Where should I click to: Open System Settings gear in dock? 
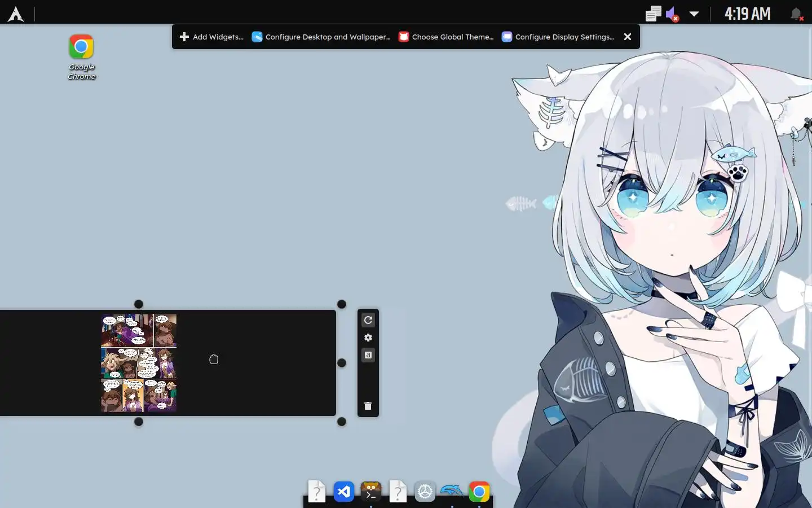click(425, 492)
